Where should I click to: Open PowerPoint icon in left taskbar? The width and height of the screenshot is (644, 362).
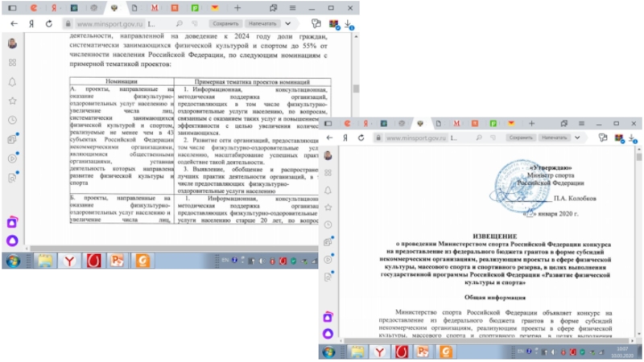(117, 261)
